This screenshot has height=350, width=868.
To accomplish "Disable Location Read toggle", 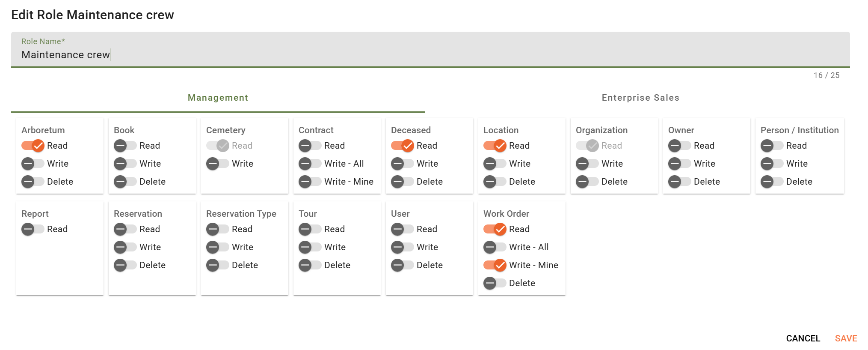I will point(495,146).
